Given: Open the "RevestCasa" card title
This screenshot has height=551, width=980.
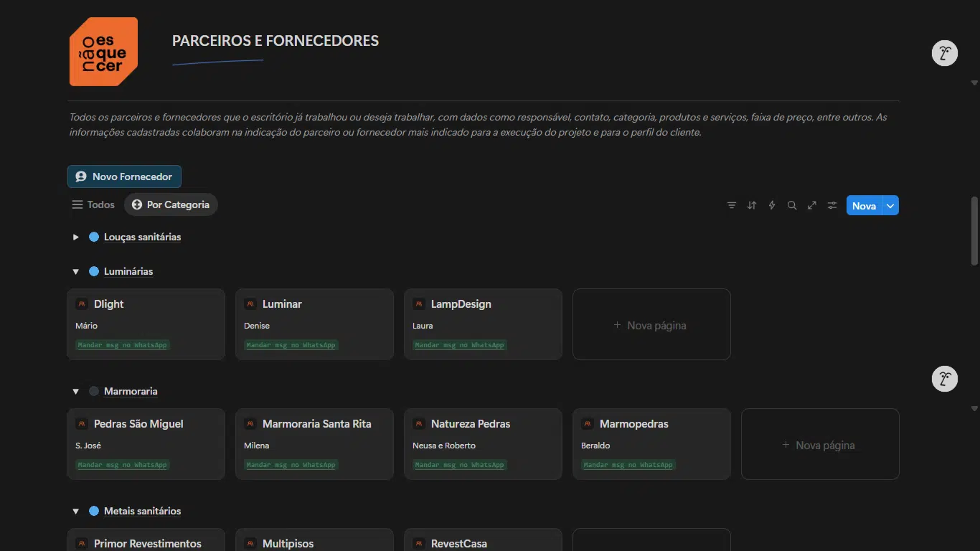Looking at the screenshot, I should 459,544.
